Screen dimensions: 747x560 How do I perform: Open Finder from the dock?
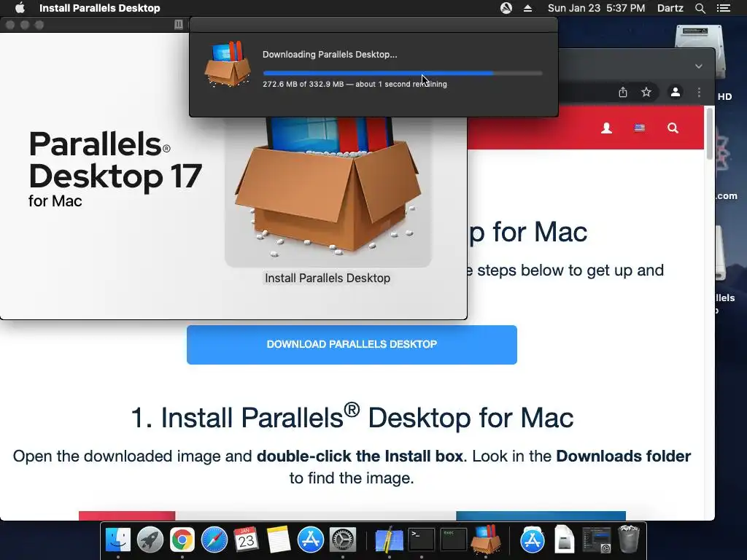(117, 540)
